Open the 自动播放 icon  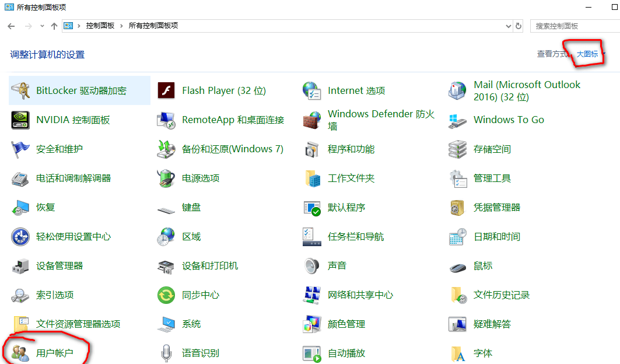click(x=312, y=353)
